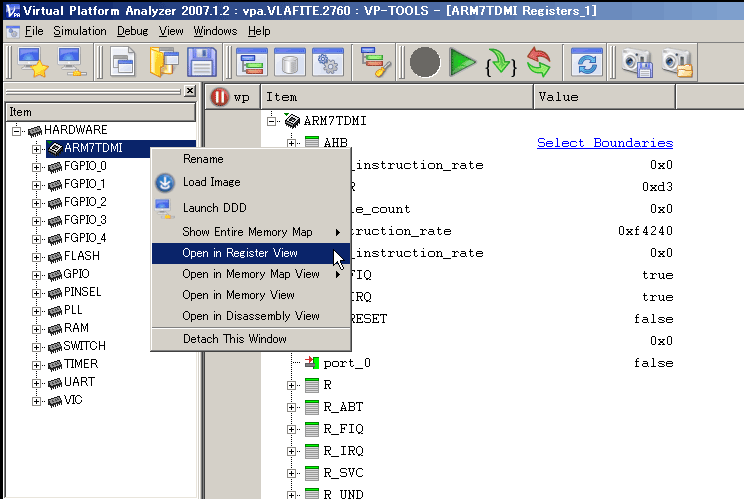
Task: Click the Select Boundaries link
Action: point(605,143)
